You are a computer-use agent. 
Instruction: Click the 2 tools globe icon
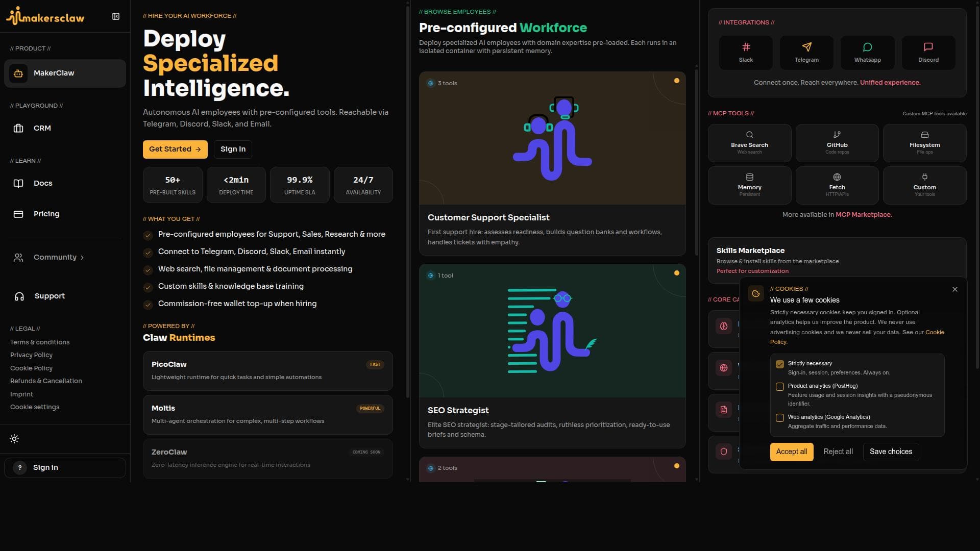(431, 468)
